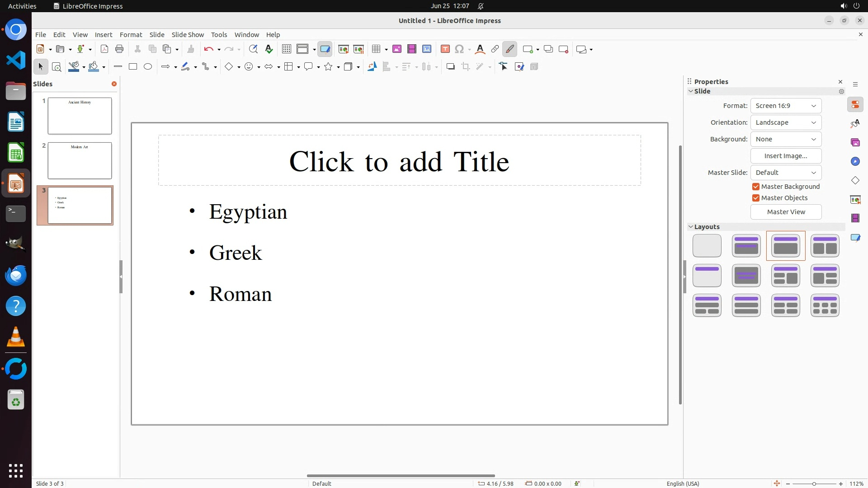The height and width of the screenshot is (488, 868).
Task: Click the Insert Table icon
Action: pyautogui.click(x=376, y=49)
